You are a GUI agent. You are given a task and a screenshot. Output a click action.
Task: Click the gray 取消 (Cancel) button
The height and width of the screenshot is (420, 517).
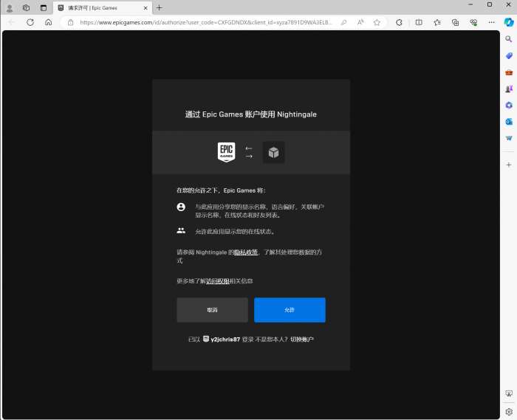(213, 310)
